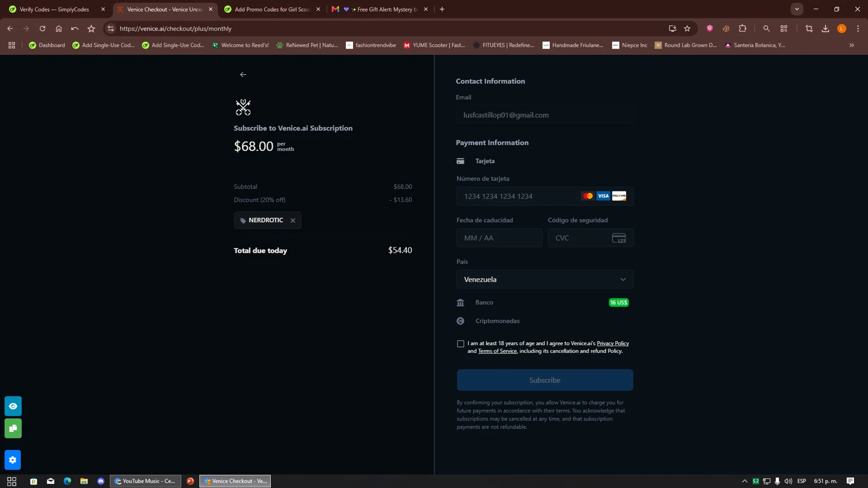Expand the hidden bookmarks overflow chevron

pyautogui.click(x=851, y=45)
